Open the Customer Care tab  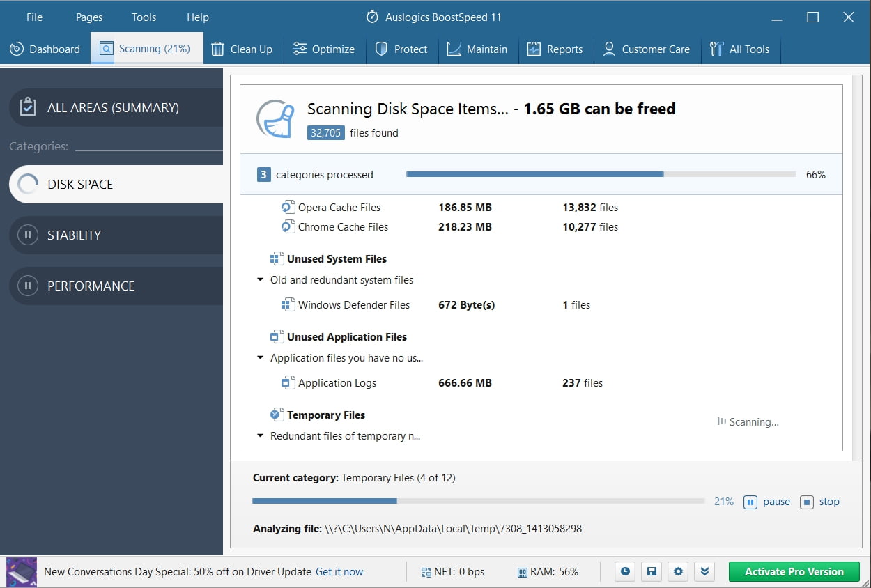coord(647,49)
